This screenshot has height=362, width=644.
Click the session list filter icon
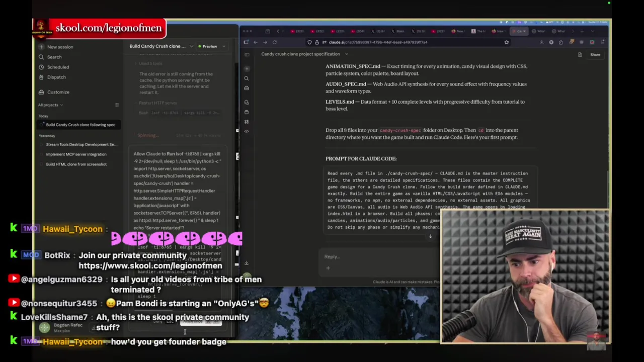[117, 105]
